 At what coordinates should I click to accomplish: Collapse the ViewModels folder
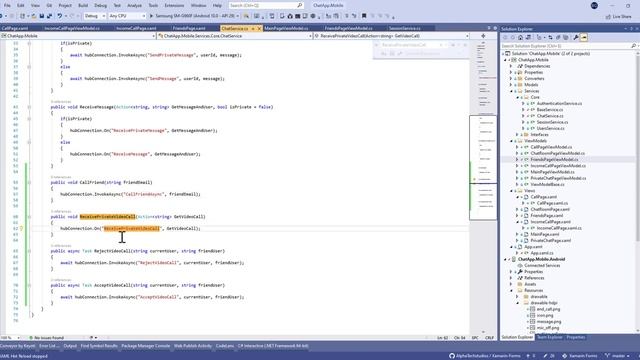pyautogui.click(x=511, y=141)
